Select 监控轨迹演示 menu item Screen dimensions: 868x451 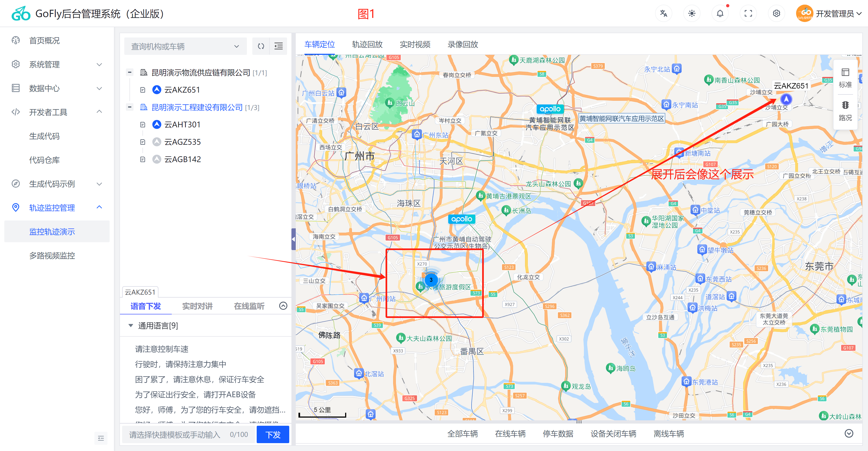[57, 232]
